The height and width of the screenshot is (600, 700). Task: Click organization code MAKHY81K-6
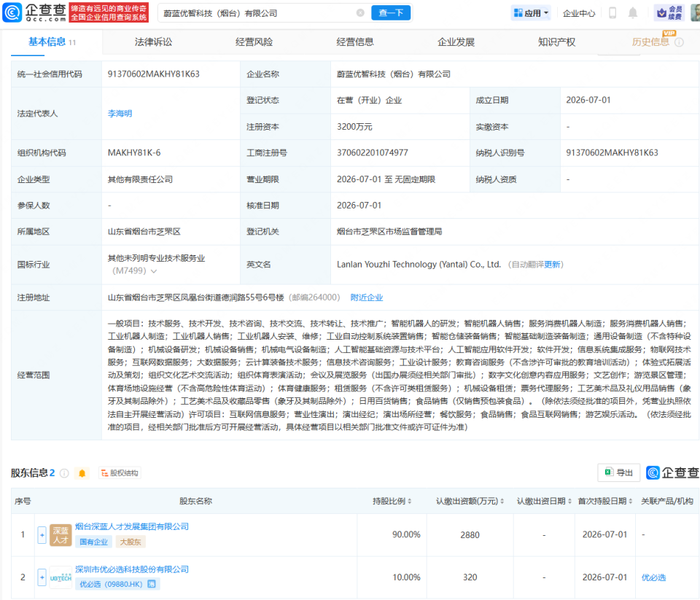pyautogui.click(x=134, y=152)
